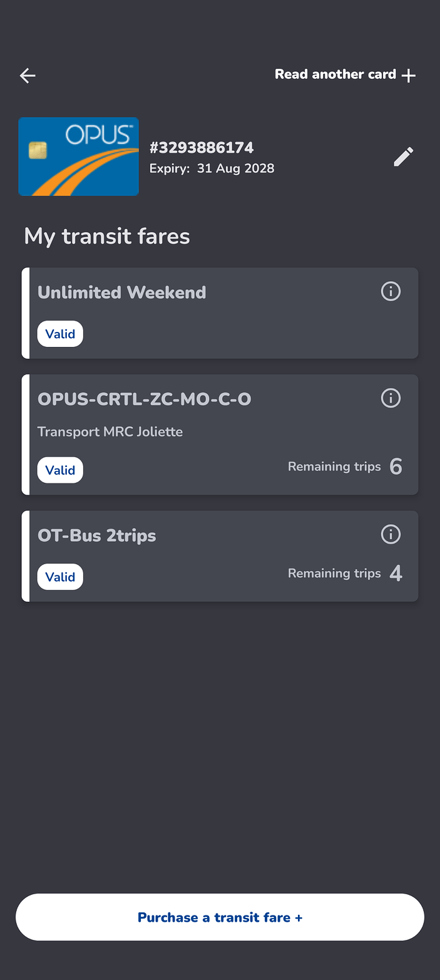Tap the card number #3293886174
Viewport: 440px width, 980px height.
tap(202, 148)
